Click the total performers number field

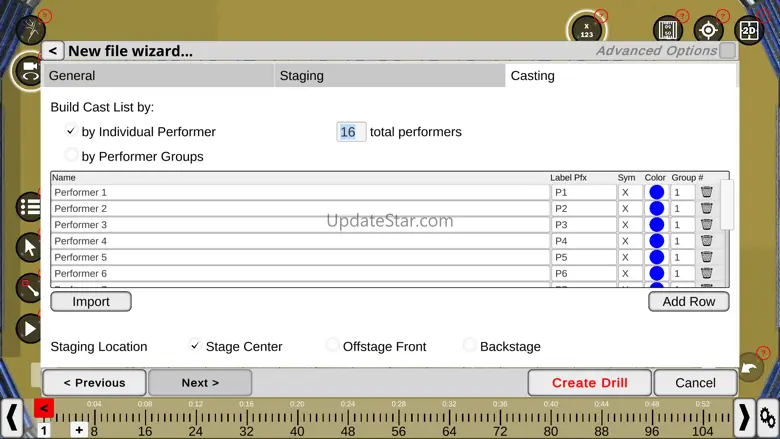[351, 132]
